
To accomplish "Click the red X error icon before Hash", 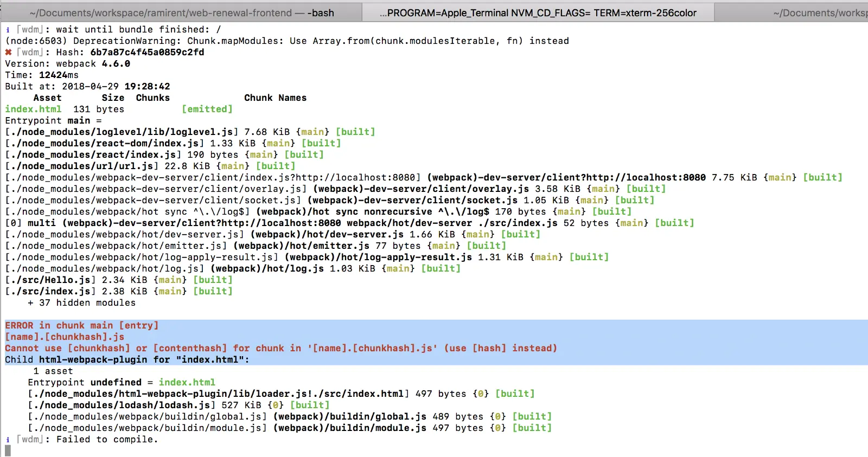I will tap(8, 52).
